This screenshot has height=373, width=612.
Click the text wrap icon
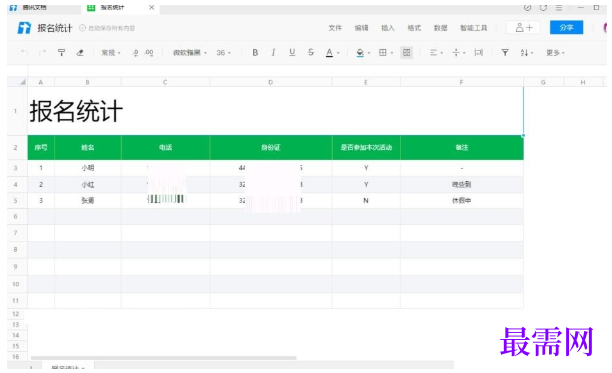(x=479, y=53)
